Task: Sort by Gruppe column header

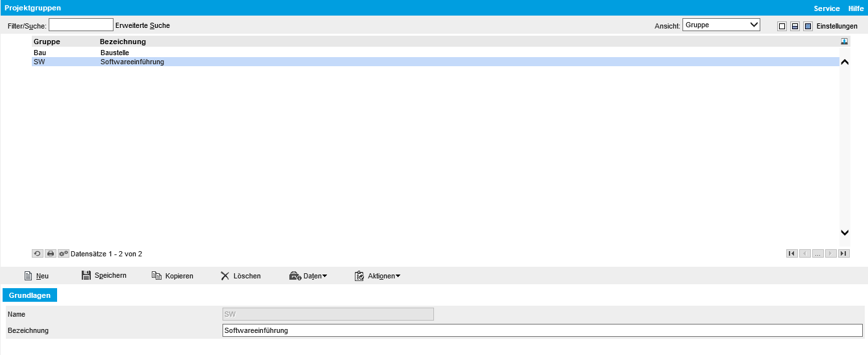Action: [x=47, y=42]
